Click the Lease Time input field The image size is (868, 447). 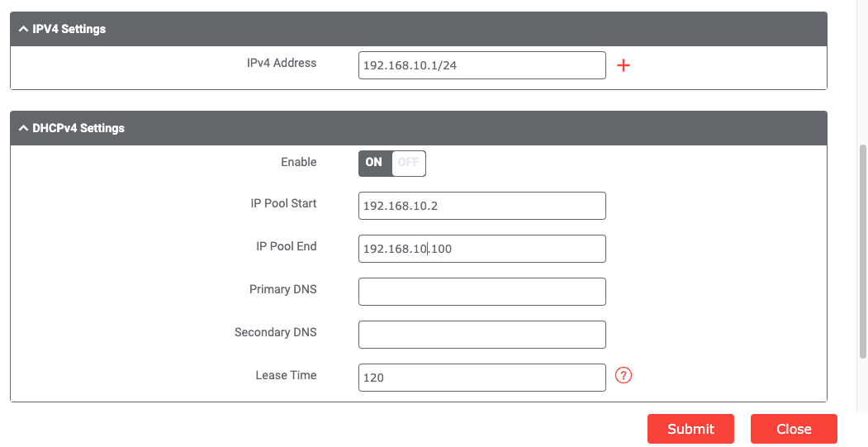tap(481, 378)
